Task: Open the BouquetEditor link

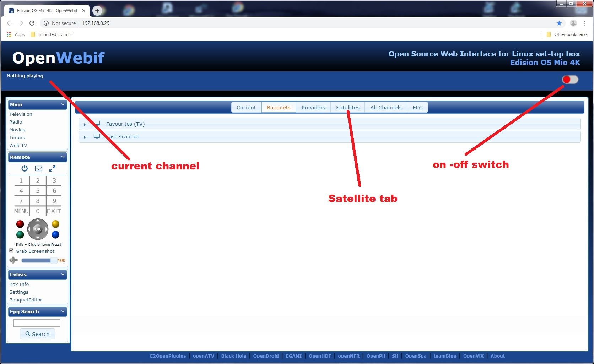Action: pos(26,300)
